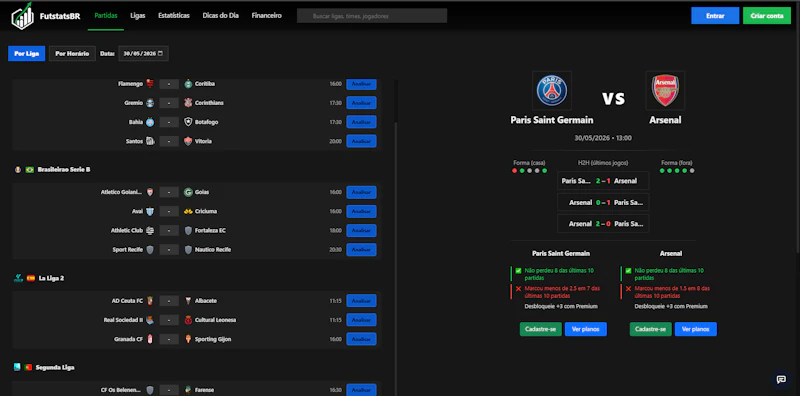
Task: Click the Entrar button
Action: click(715, 16)
